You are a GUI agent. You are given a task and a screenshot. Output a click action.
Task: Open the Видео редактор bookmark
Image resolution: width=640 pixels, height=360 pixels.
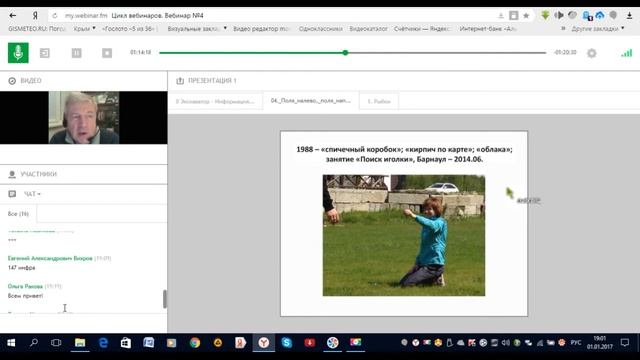click(261, 29)
